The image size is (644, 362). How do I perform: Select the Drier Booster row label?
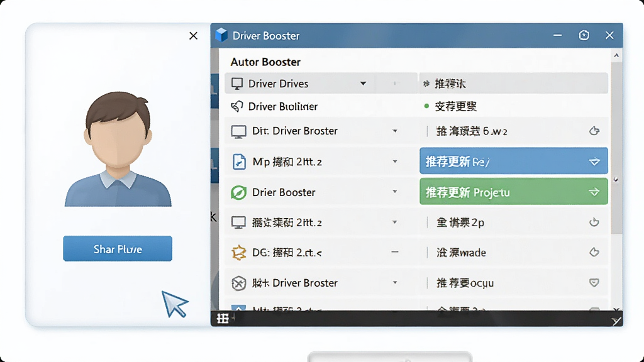tap(284, 192)
